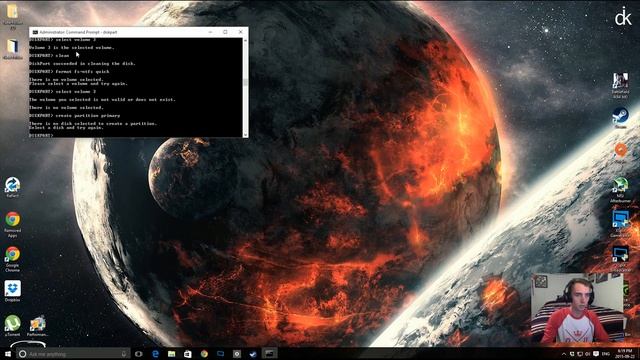Open the Origin desktop shortcut

pyautogui.click(x=620, y=153)
